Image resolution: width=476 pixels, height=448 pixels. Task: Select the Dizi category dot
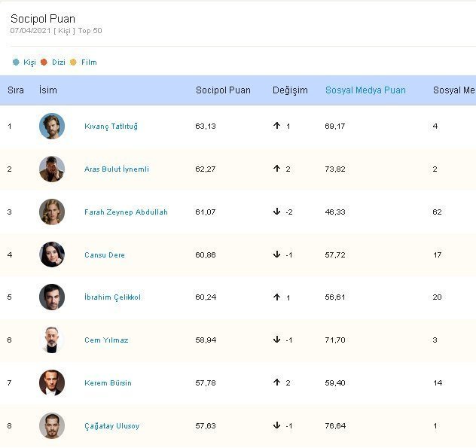pos(44,62)
